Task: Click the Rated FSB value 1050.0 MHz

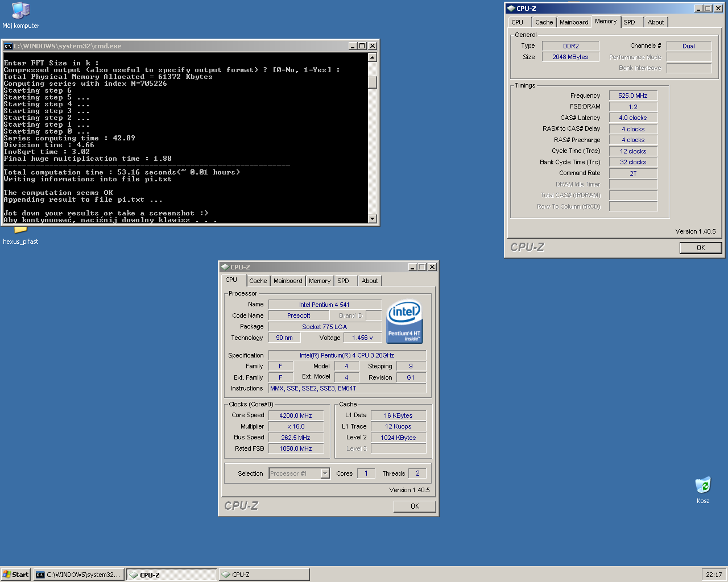Action: tap(296, 448)
